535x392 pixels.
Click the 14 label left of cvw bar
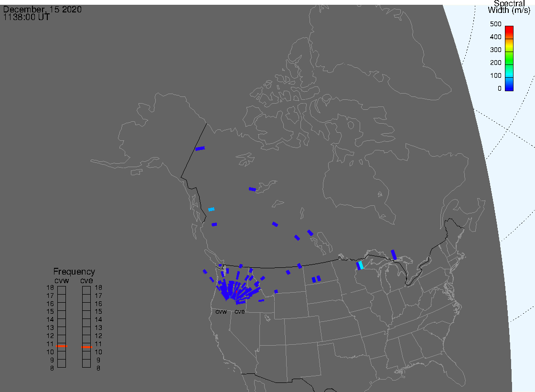pos(50,320)
